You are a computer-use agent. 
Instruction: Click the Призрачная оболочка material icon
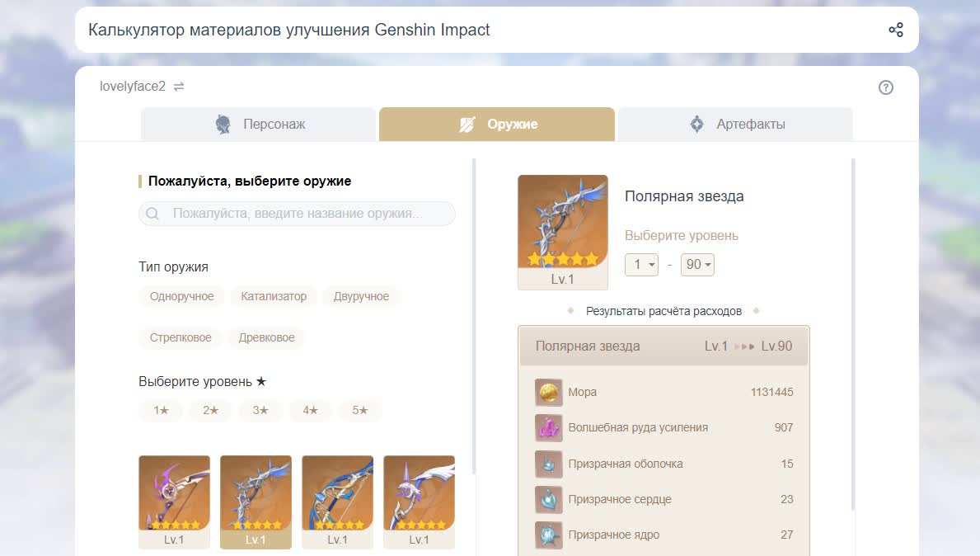click(x=549, y=464)
